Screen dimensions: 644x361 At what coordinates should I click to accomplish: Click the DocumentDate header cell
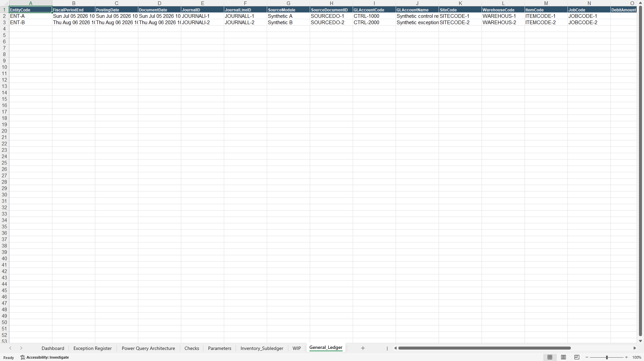coord(159,10)
